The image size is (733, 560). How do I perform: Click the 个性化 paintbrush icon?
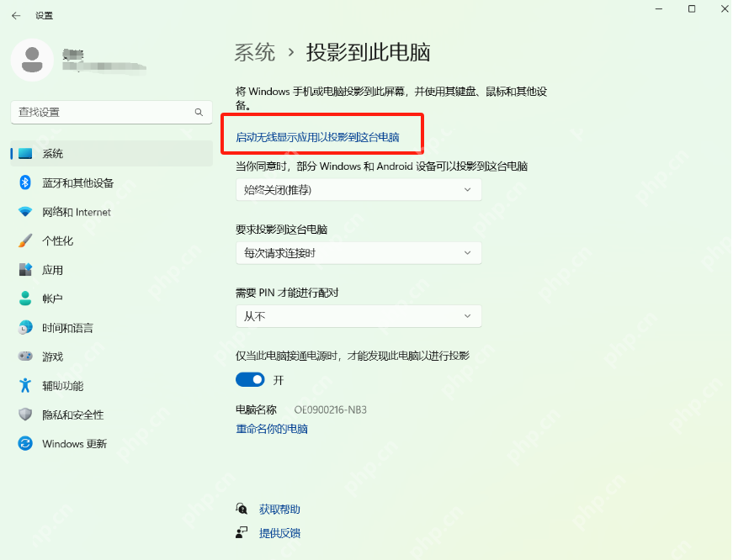click(x=25, y=240)
